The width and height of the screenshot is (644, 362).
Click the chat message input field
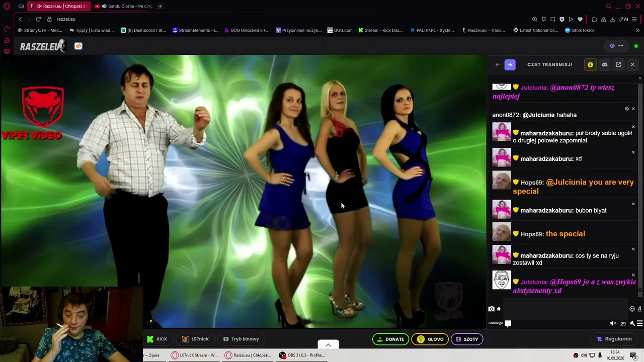[x=566, y=309]
